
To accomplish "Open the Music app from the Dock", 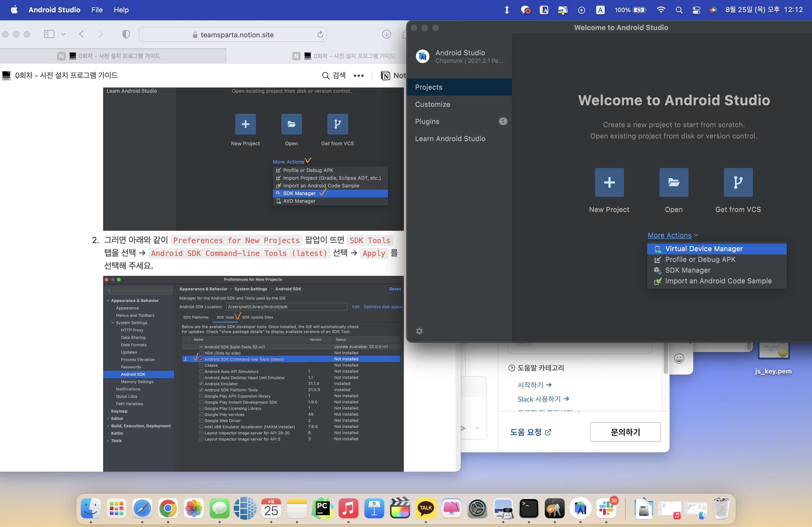I will coord(348,508).
